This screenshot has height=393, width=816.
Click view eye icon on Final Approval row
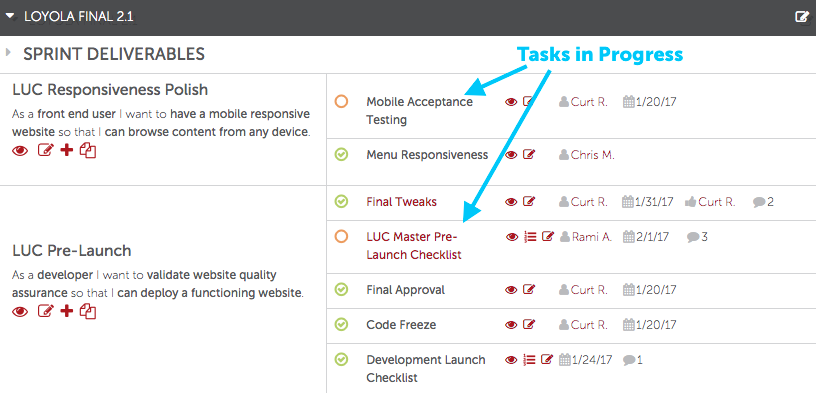pos(511,289)
